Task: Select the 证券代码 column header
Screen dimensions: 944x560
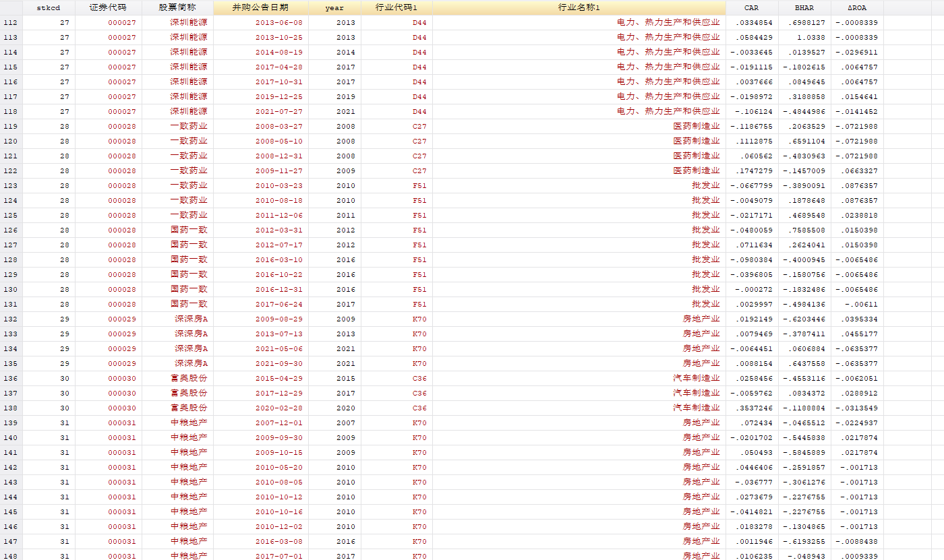Action: [108, 7]
